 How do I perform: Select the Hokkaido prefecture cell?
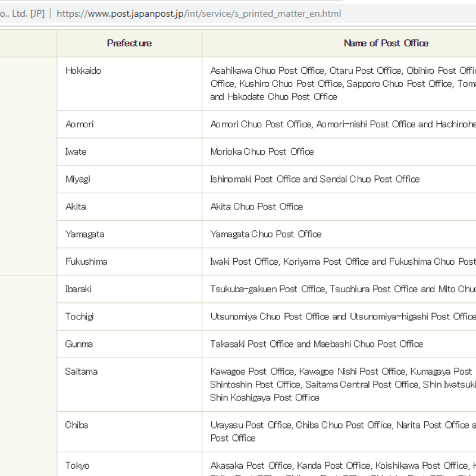129,84
